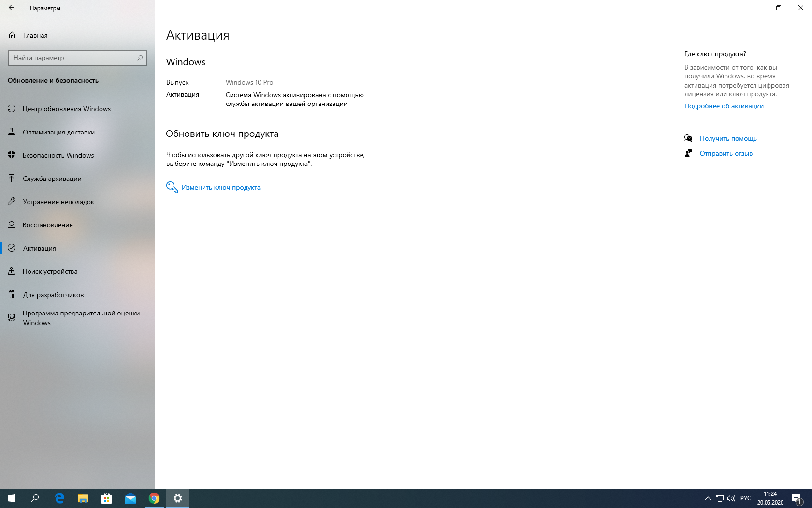Launch Google Chrome from taskbar

click(x=154, y=498)
